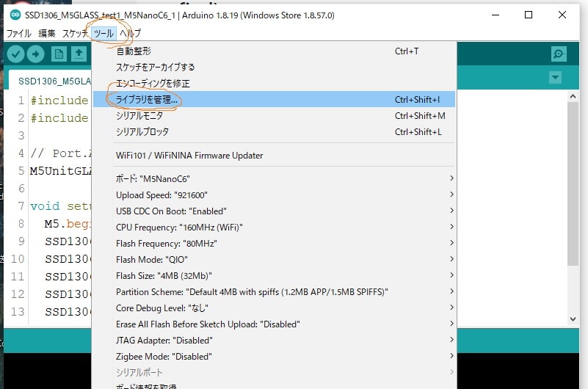Select スケッチをアーカイブする menu entry

point(274,68)
